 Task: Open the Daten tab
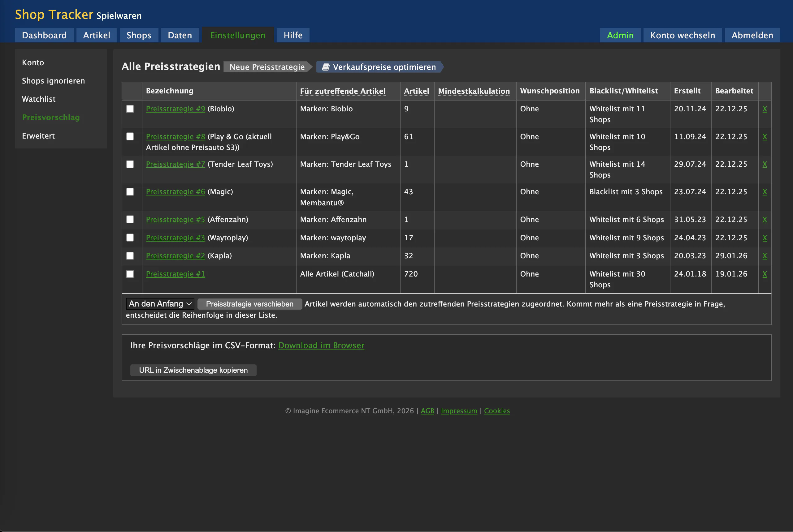[180, 35]
